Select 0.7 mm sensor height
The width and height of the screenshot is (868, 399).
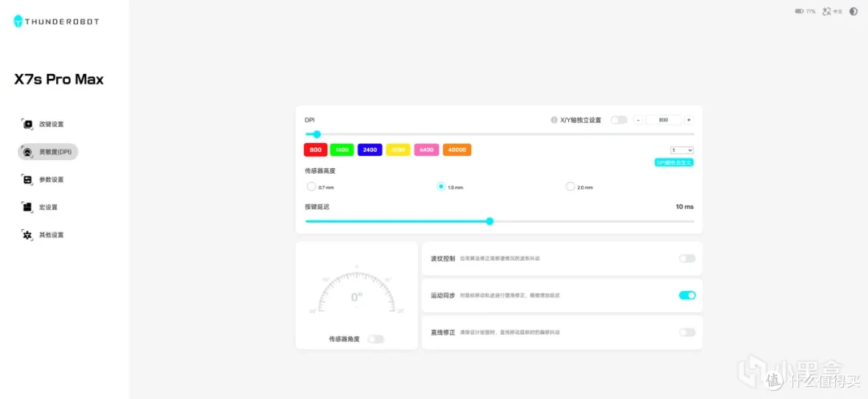[311, 187]
